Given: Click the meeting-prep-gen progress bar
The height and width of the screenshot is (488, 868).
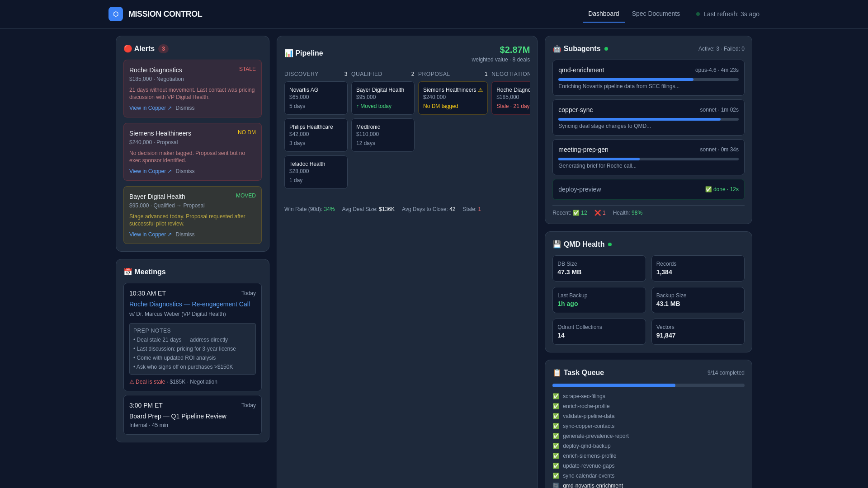Looking at the screenshot, I should tap(648, 159).
